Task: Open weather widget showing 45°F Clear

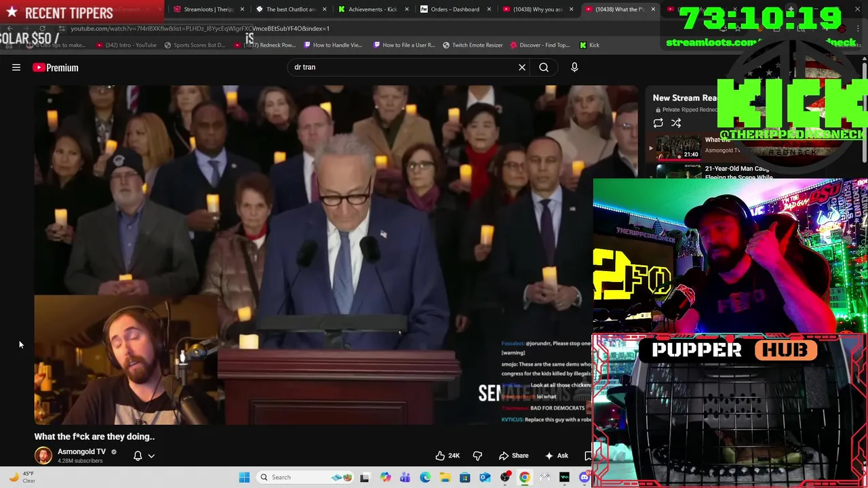Action: click(x=22, y=477)
